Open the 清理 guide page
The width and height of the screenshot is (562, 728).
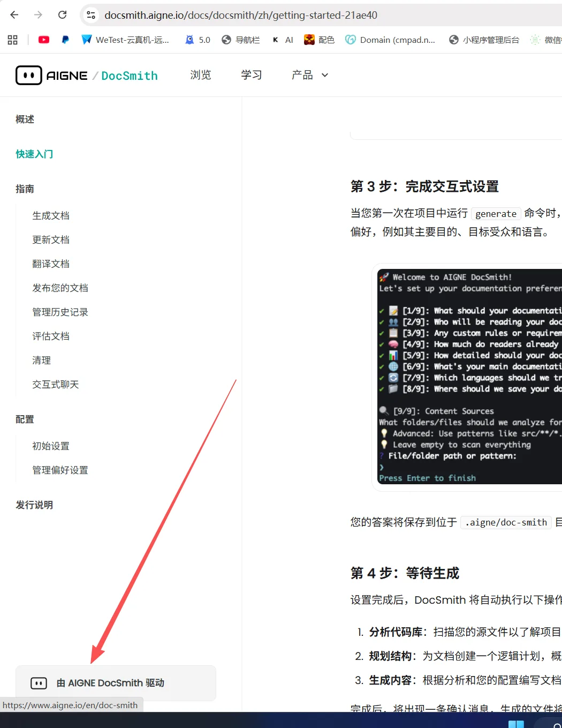42,360
